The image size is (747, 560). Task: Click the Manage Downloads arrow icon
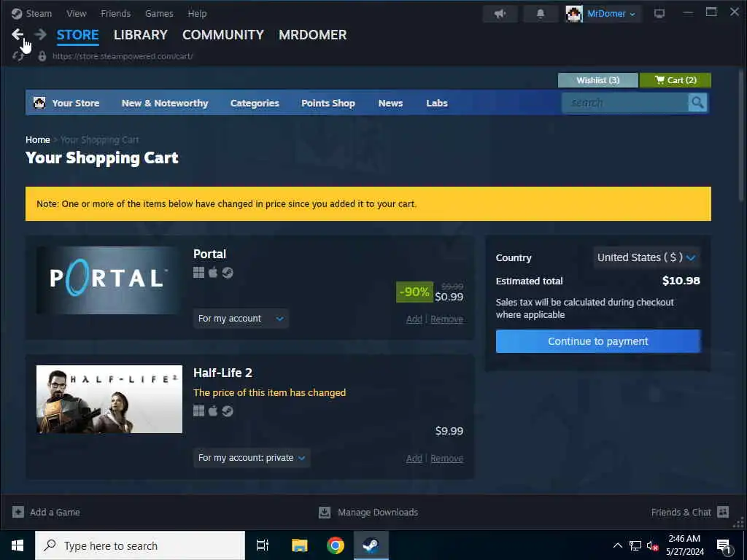click(x=325, y=512)
